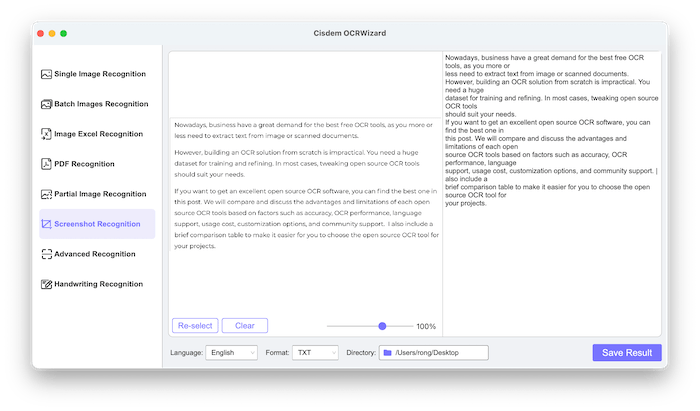Click the Single Image Recognition icon
Image resolution: width=700 pixels, height=411 pixels.
coord(46,74)
